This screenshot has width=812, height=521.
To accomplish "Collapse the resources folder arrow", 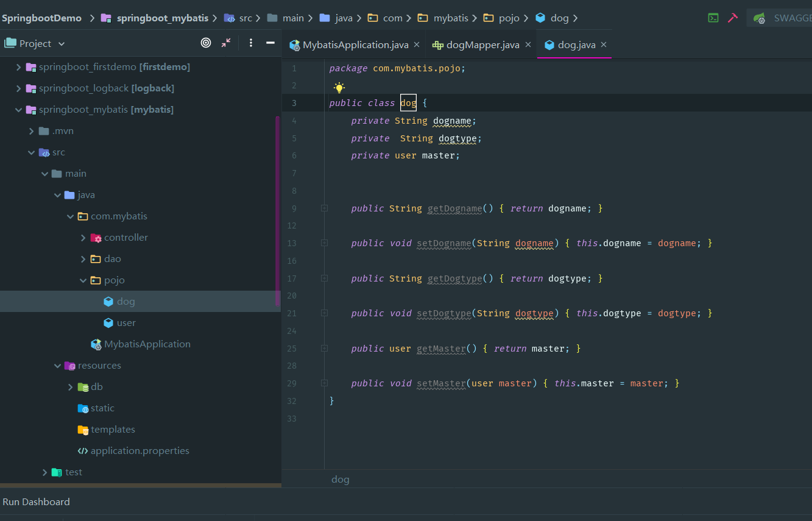I will (x=58, y=366).
